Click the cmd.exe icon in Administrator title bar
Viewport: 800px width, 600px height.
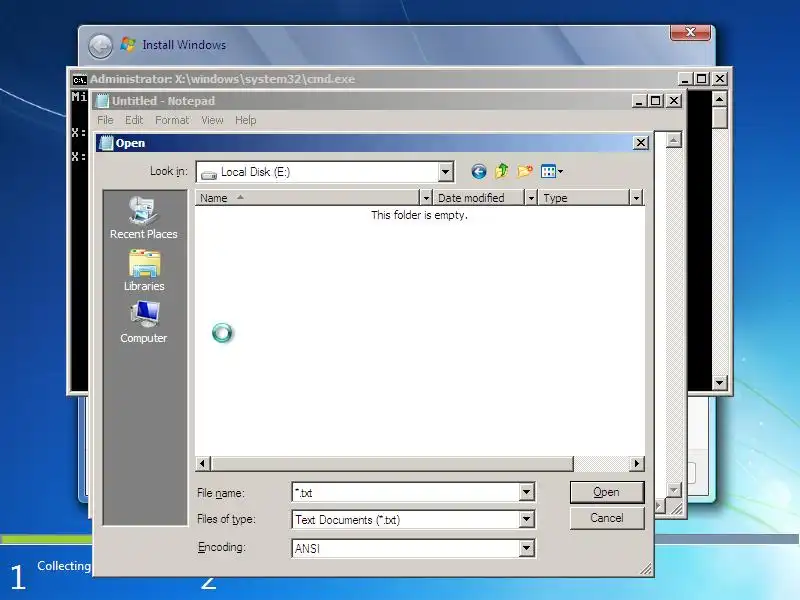click(x=79, y=80)
